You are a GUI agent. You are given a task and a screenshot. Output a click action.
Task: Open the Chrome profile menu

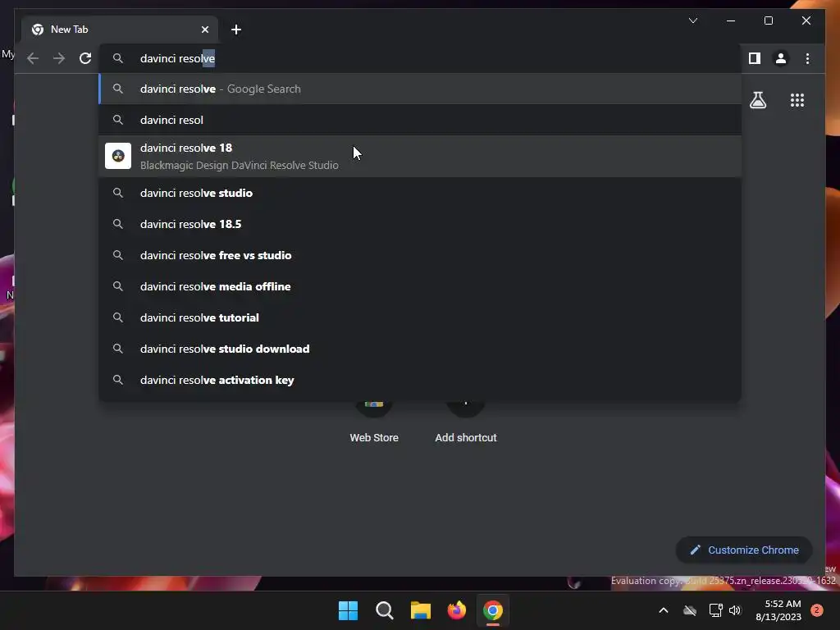781,58
